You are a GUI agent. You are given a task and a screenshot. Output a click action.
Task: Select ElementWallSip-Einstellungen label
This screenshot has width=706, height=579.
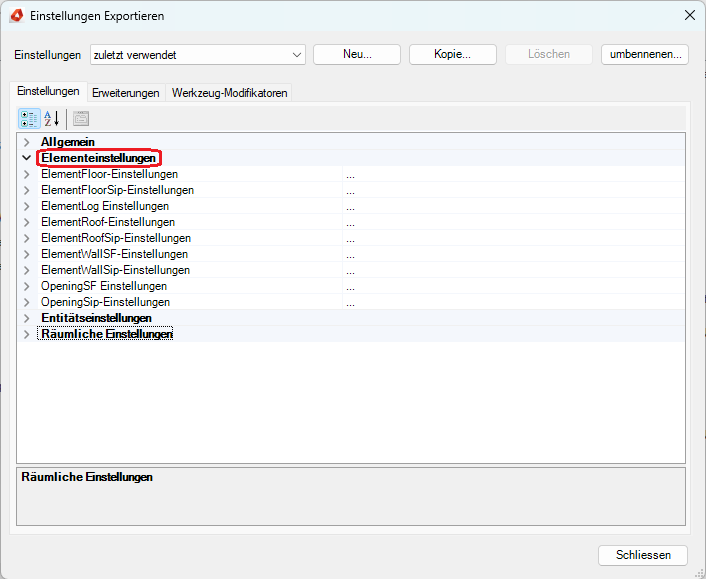(x=116, y=270)
